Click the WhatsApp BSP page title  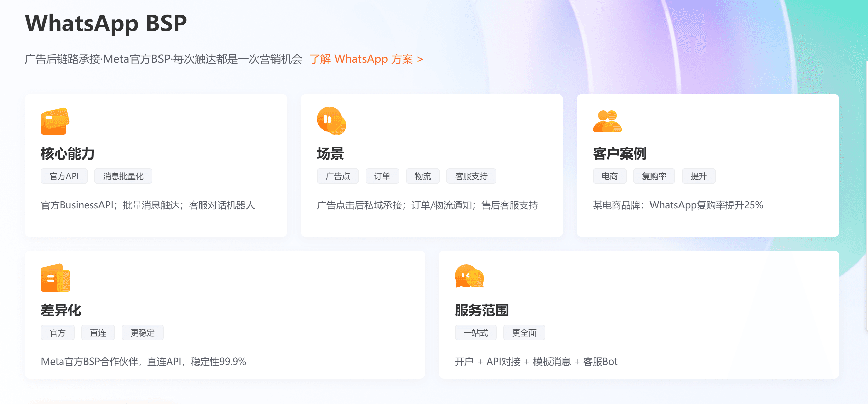tap(106, 23)
